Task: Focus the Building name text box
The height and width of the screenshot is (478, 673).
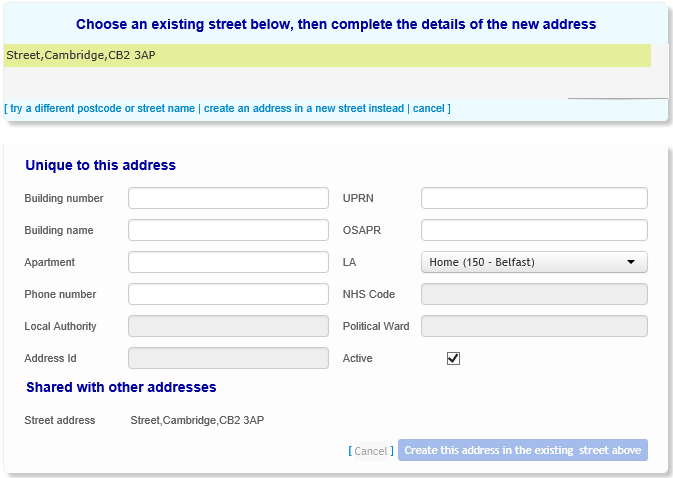Action: [x=228, y=230]
